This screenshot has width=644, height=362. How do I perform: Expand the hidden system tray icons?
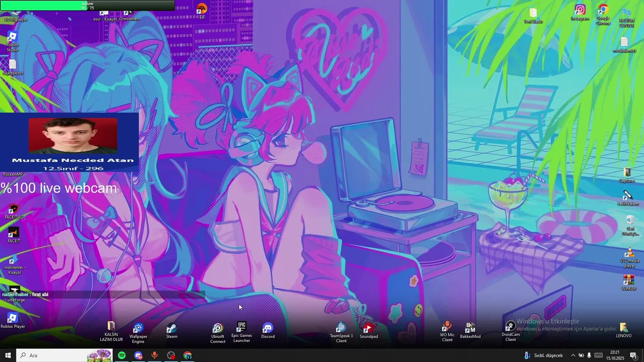[573, 355]
